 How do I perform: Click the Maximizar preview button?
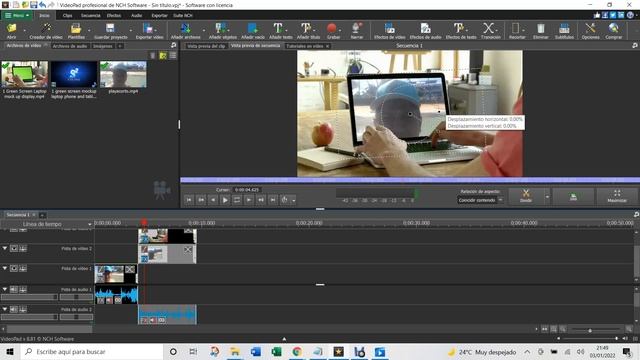coord(617,196)
